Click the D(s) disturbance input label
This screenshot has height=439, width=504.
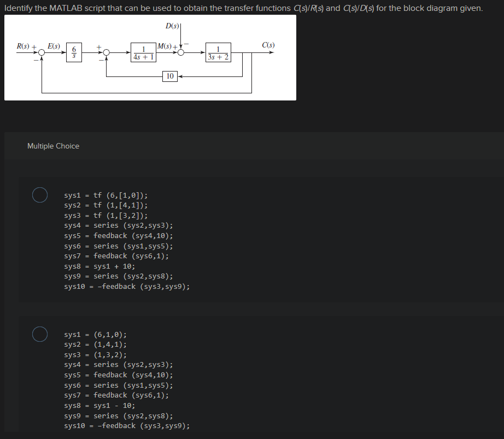pos(172,25)
